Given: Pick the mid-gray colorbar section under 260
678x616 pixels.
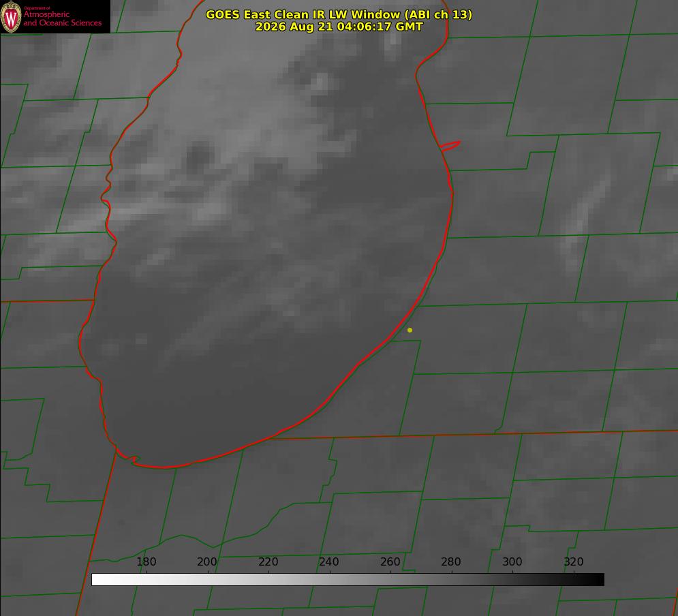Looking at the screenshot, I should tap(391, 579).
